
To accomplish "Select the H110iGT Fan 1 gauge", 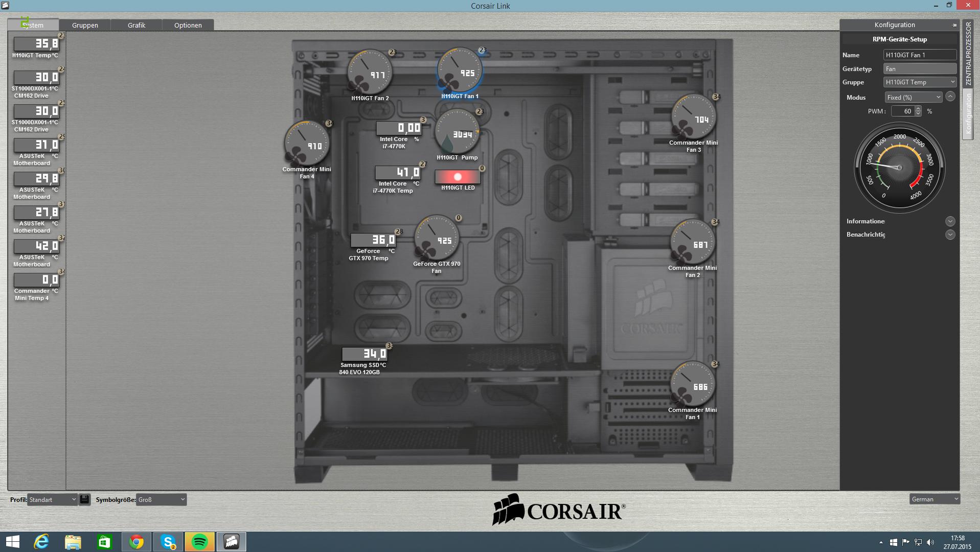I will [460, 71].
